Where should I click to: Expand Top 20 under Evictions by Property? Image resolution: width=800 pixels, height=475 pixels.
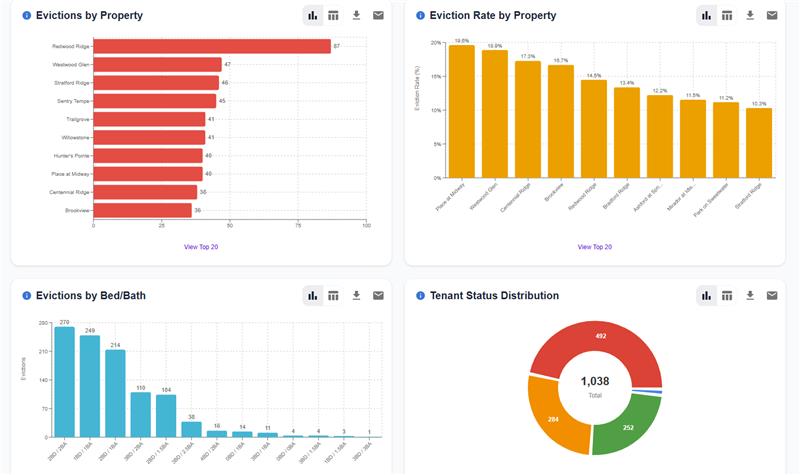[201, 246]
